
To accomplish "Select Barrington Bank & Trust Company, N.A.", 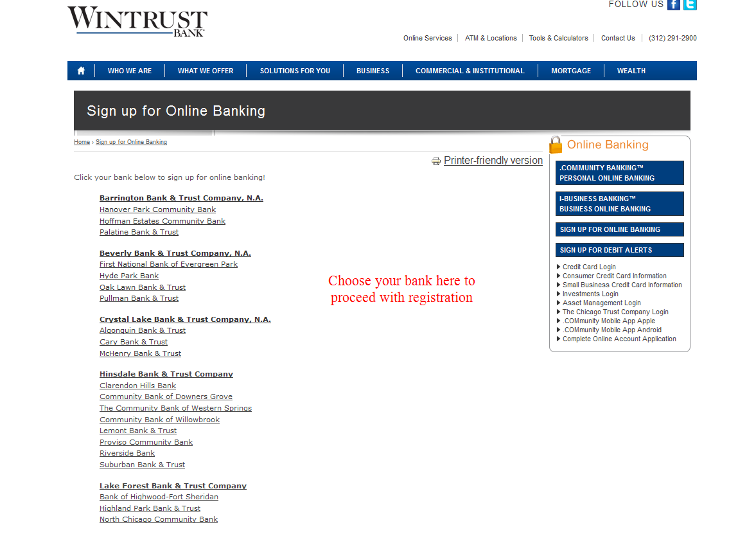I will click(x=181, y=199).
